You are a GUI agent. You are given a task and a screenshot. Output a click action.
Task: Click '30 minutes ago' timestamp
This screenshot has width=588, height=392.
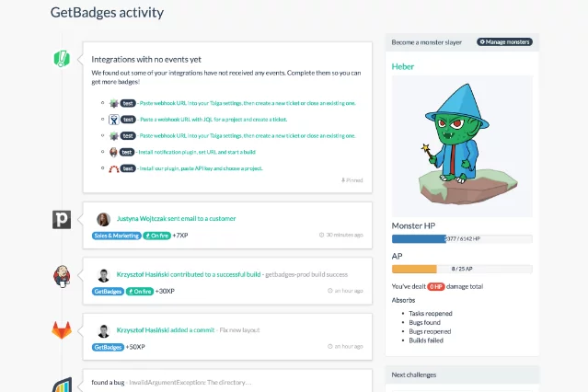point(340,235)
